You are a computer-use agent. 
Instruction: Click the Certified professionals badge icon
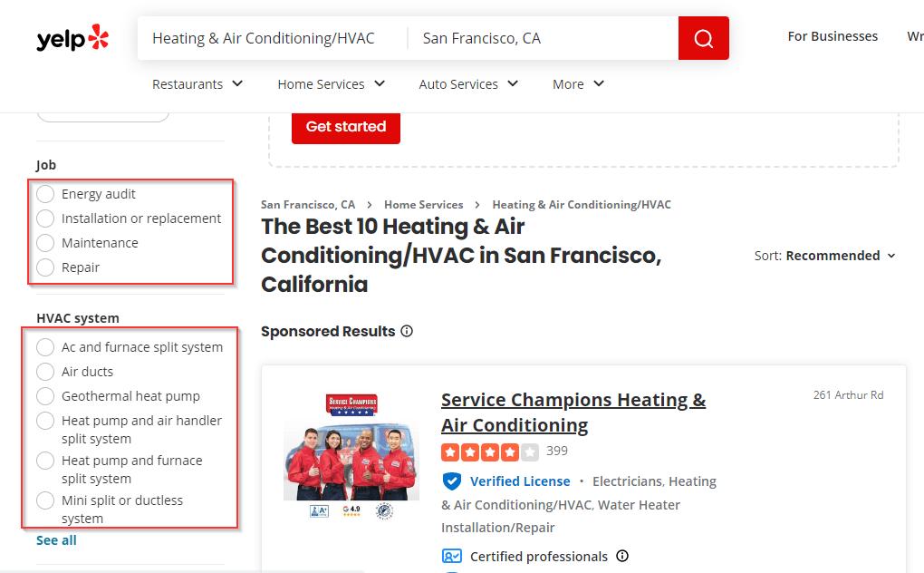(451, 556)
